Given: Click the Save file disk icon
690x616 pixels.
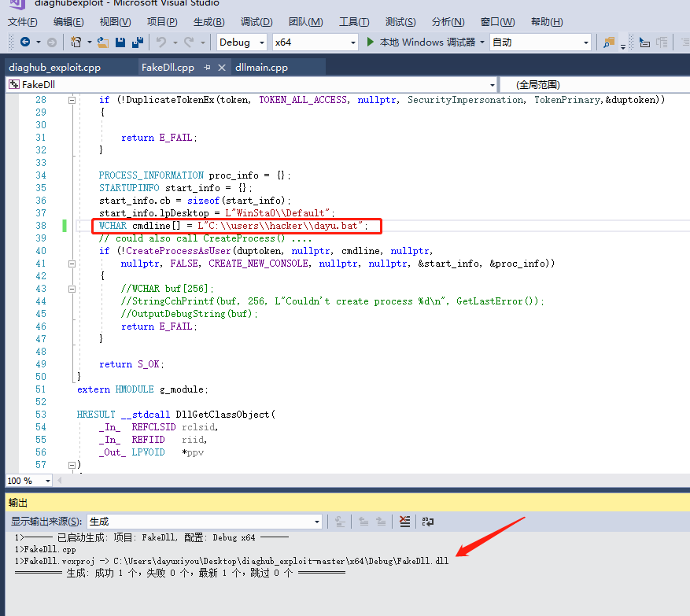Looking at the screenshot, I should tap(120, 42).
